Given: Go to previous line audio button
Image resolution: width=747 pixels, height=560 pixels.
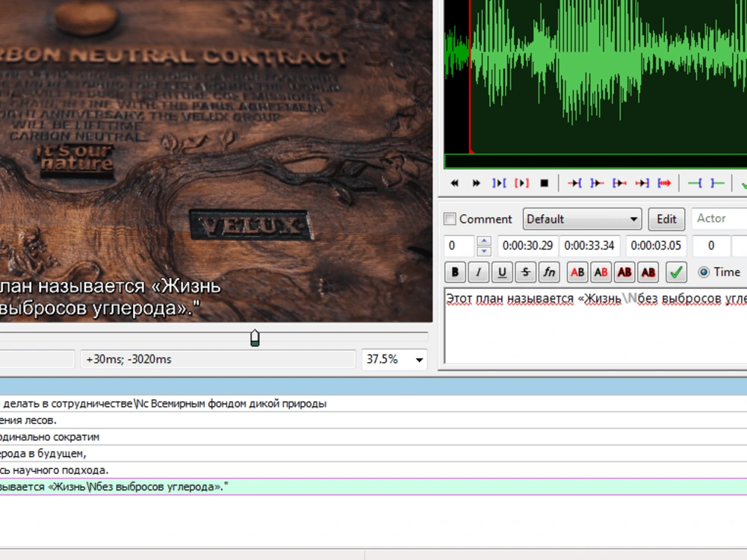Looking at the screenshot, I should click(x=454, y=184).
